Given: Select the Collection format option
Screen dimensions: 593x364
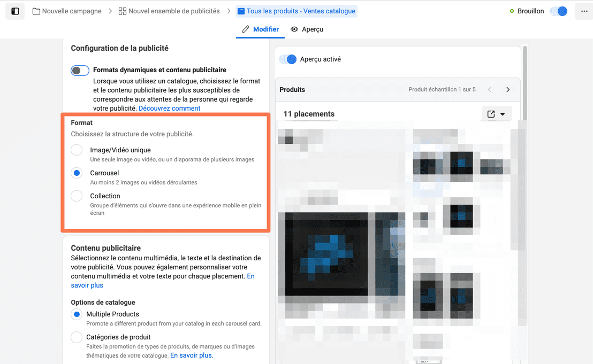Looking at the screenshot, I should tap(77, 196).
